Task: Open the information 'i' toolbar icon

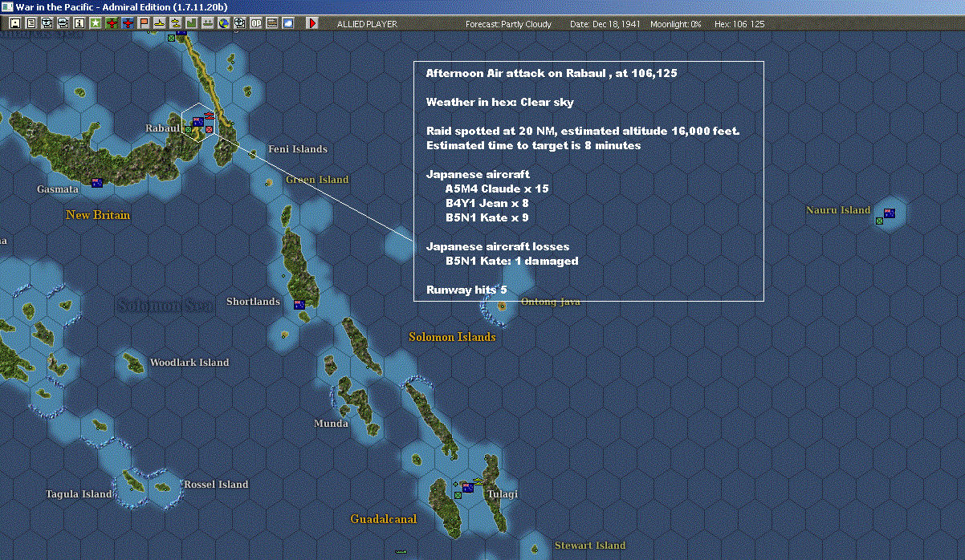Action: (x=79, y=24)
